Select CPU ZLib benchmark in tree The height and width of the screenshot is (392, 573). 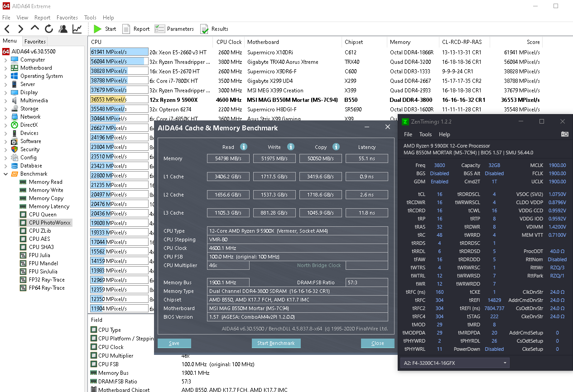click(x=40, y=231)
